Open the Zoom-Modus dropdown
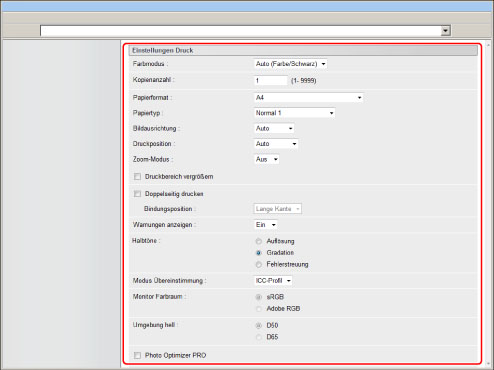Screen dimensions: 494x370 (x=266, y=159)
